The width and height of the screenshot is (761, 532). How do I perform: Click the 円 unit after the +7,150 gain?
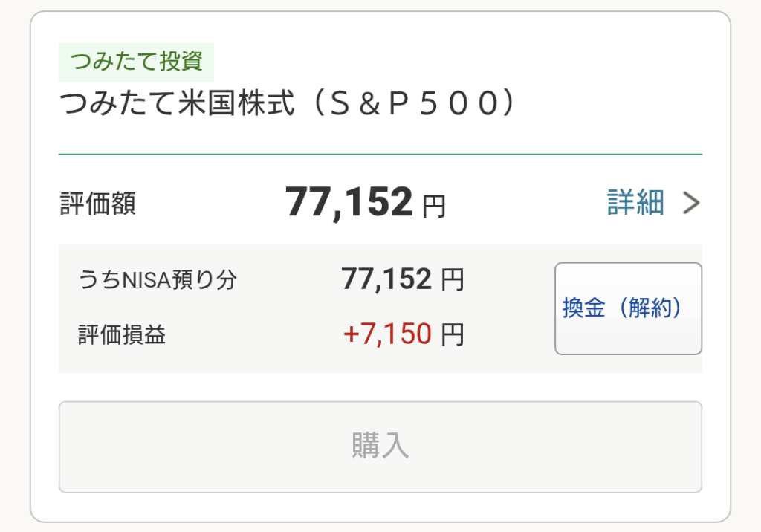click(x=452, y=335)
